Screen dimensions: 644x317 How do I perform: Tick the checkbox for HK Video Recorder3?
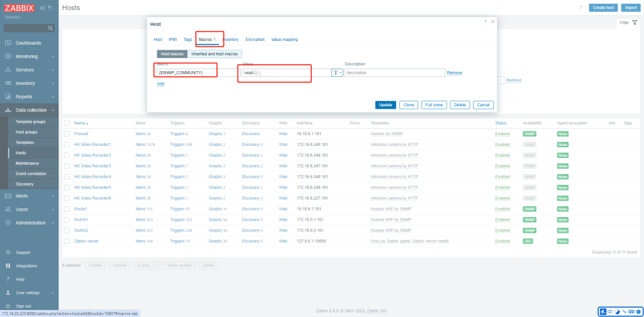pyautogui.click(x=67, y=166)
